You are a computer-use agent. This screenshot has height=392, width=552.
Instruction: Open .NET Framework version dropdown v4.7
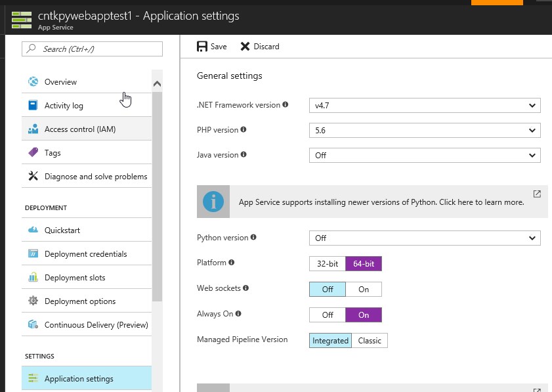pyautogui.click(x=425, y=105)
